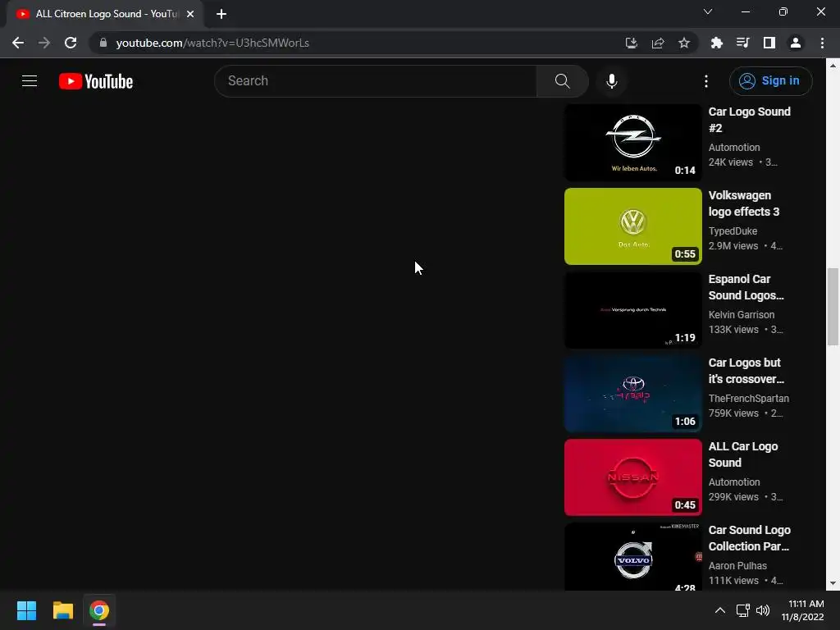Screen dimensions: 840x630
Task: Open the YouTube guide hamburger menu
Action: pos(30,81)
